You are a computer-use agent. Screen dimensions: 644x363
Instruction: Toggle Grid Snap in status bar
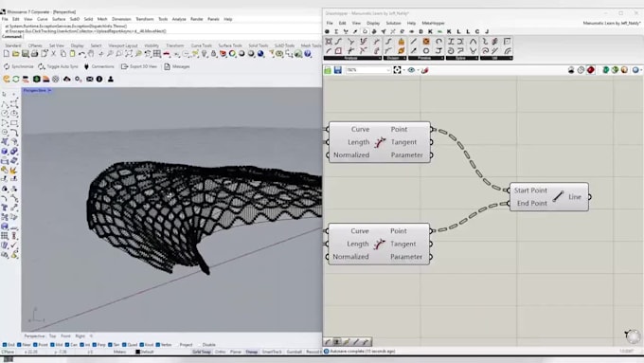[x=201, y=352]
